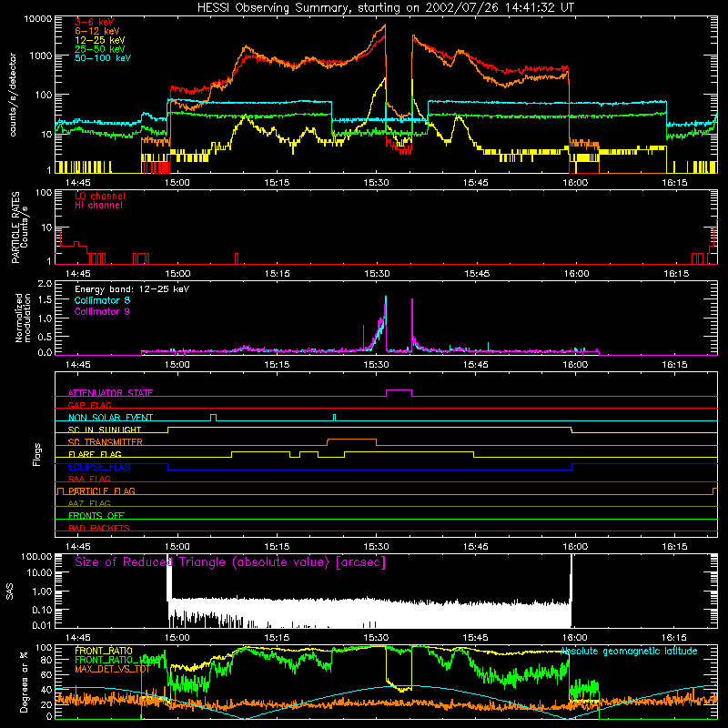The image size is (728, 728).
Task: Click the "SAS" axis label
Action: point(10,591)
